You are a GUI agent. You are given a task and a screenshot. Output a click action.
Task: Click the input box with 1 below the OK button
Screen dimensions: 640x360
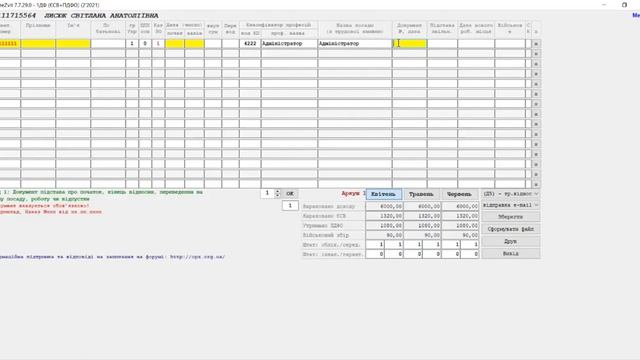[290, 206]
